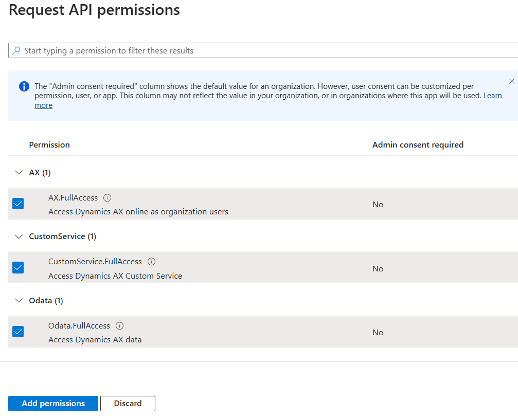Dismiss the admin consent info banner
This screenshot has width=518, height=420.
[x=511, y=81]
